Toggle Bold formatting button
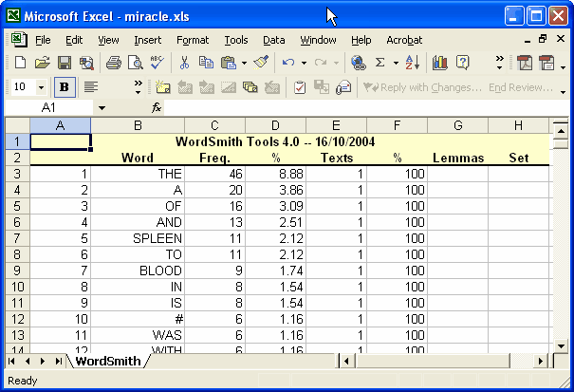574x392 pixels. [x=65, y=87]
